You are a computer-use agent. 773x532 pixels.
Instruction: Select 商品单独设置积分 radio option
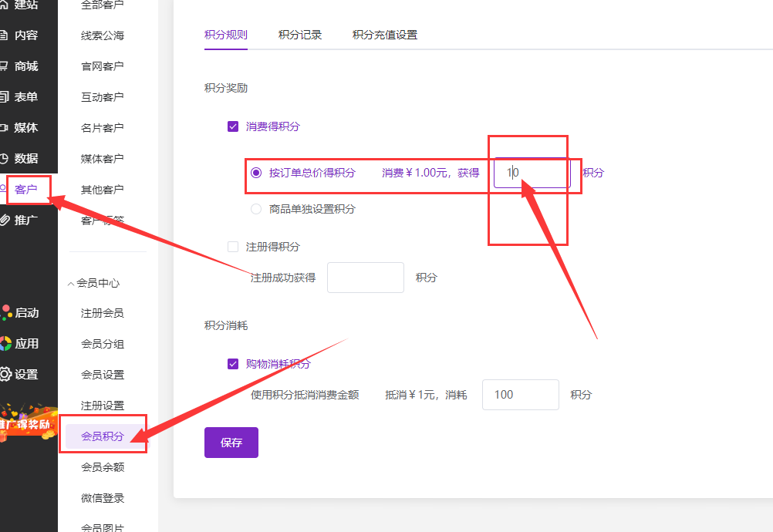point(256,209)
